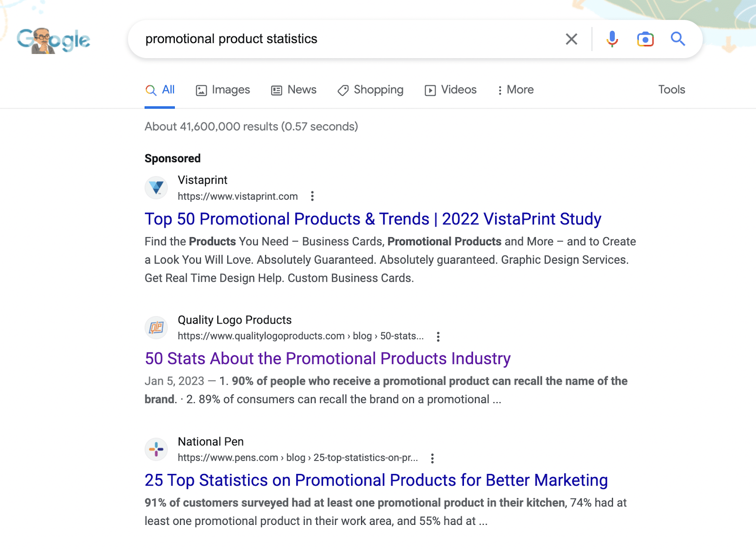Open the three-dot menu on Quality Logo Products result

(x=438, y=336)
